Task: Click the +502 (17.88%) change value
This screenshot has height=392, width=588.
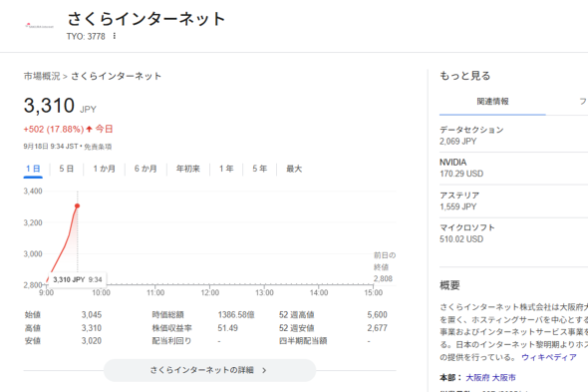Action: point(54,129)
